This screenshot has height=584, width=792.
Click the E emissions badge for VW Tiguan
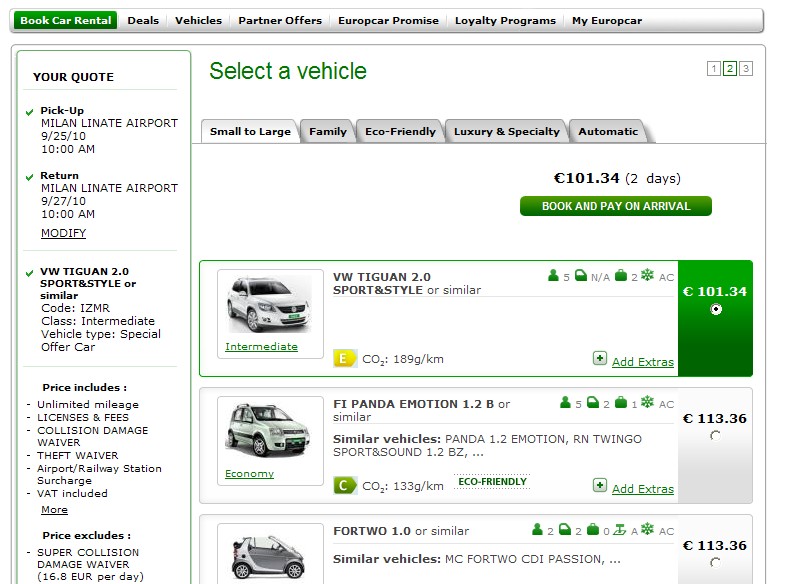[344, 359]
